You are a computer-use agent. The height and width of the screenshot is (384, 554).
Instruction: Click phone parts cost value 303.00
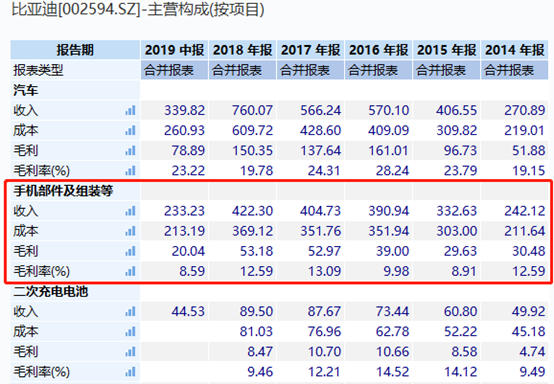456,231
